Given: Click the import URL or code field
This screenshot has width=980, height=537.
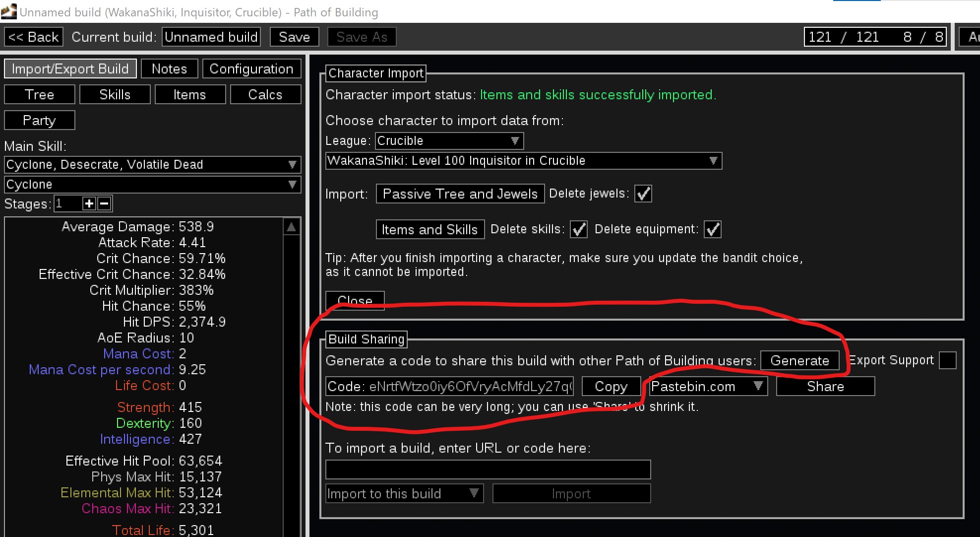Looking at the screenshot, I should [488, 470].
